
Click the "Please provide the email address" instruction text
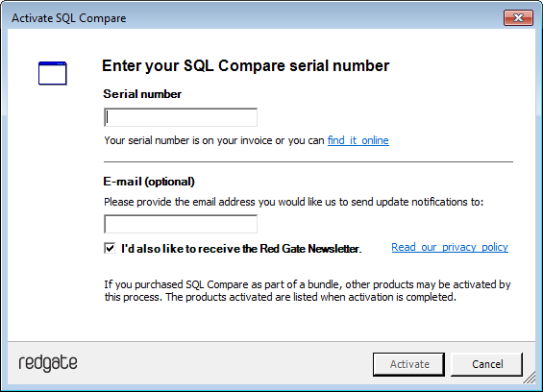(294, 202)
